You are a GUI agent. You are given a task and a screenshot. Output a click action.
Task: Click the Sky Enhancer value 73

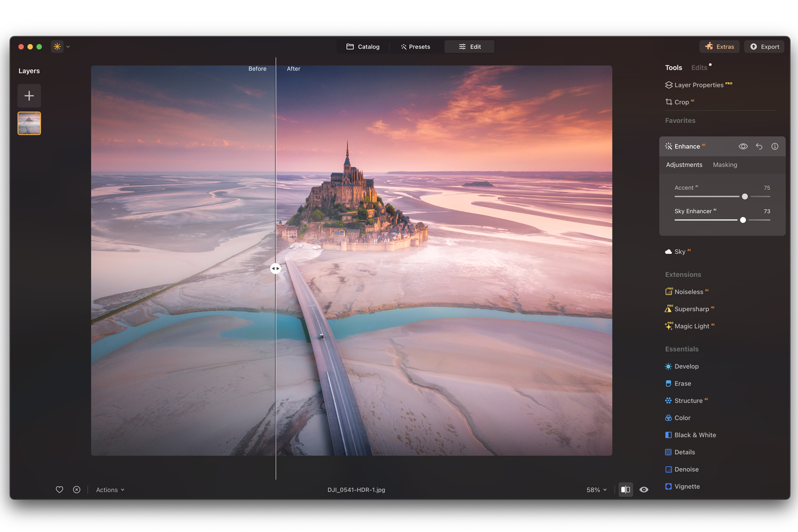(x=767, y=211)
